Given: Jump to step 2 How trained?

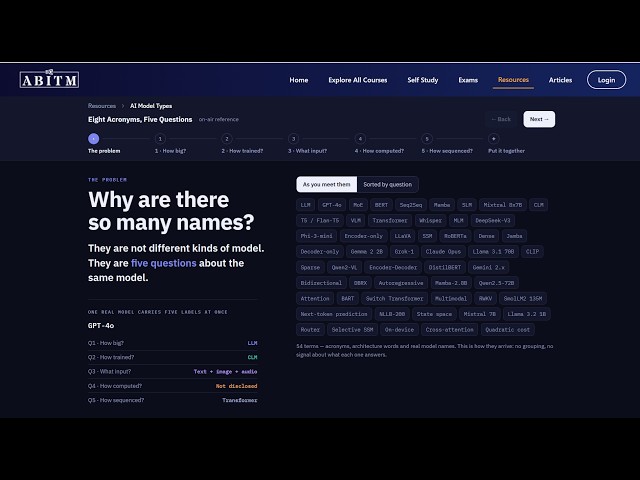Looking at the screenshot, I should pos(227,139).
